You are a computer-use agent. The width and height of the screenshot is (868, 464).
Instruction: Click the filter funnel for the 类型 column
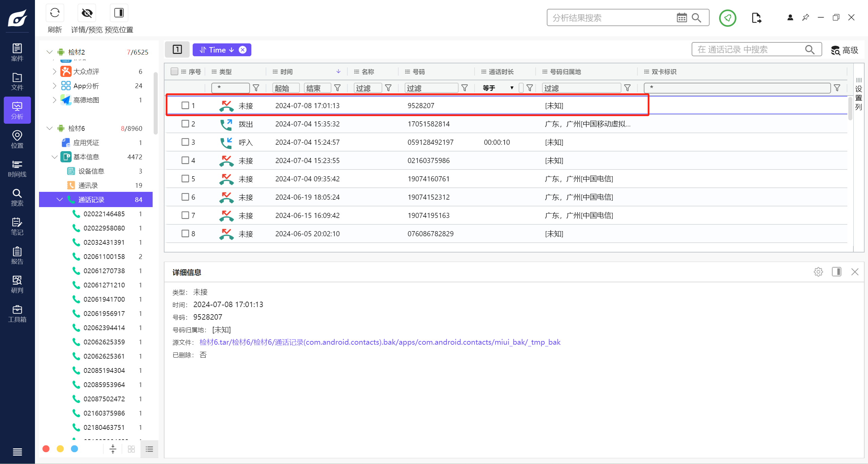click(256, 88)
